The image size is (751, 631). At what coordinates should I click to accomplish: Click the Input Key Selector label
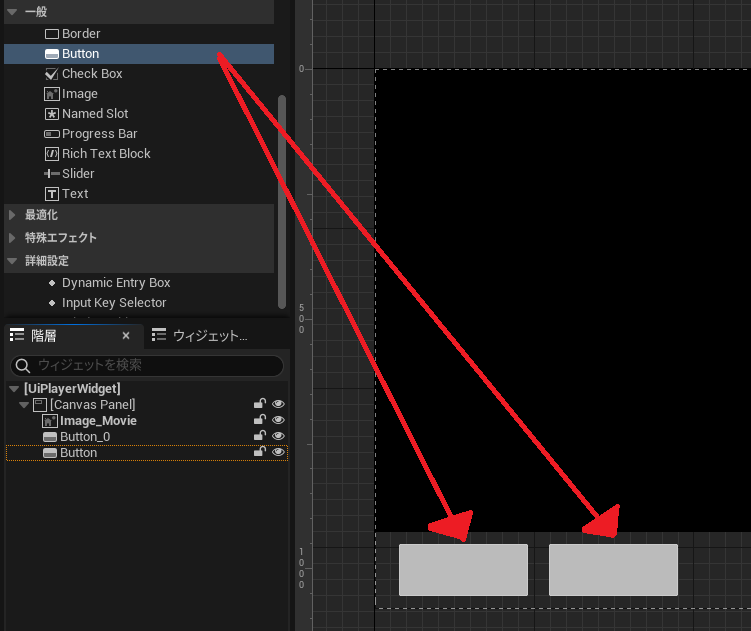pos(114,303)
